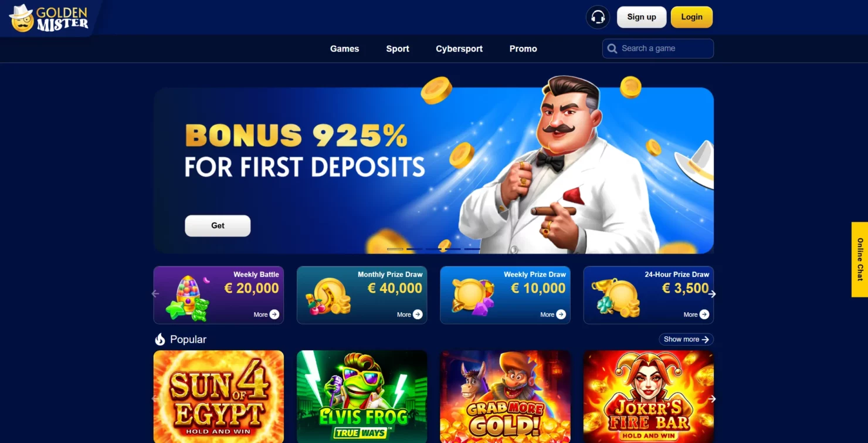Open the headset support icon
This screenshot has width=868, height=443.
[x=598, y=17]
